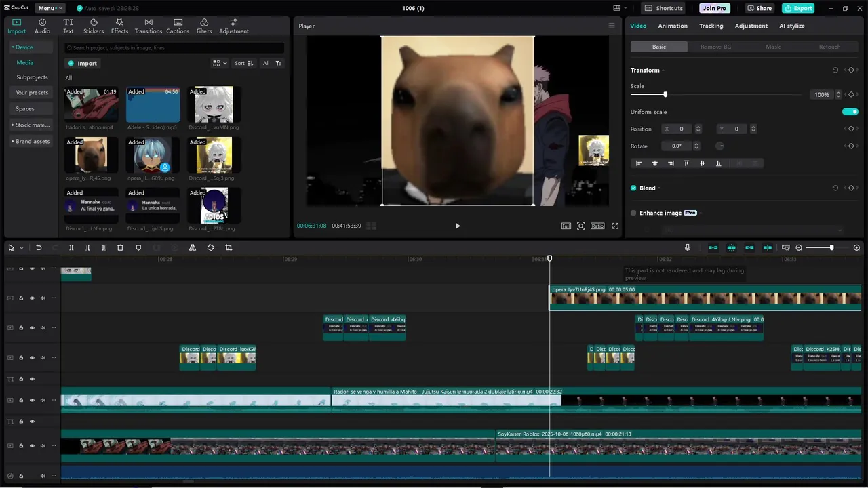This screenshot has width=868, height=488.
Task: Mirror the selected clip
Action: click(193, 248)
